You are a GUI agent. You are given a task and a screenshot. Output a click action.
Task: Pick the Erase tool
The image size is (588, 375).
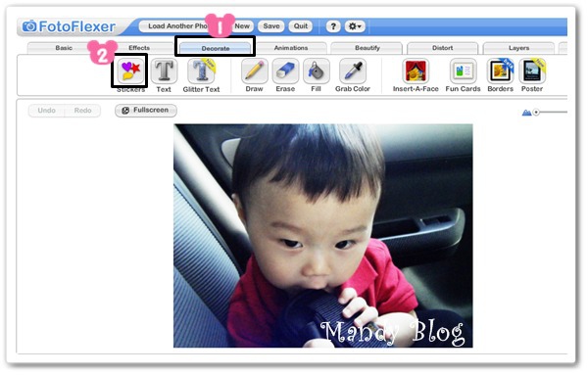click(x=285, y=70)
